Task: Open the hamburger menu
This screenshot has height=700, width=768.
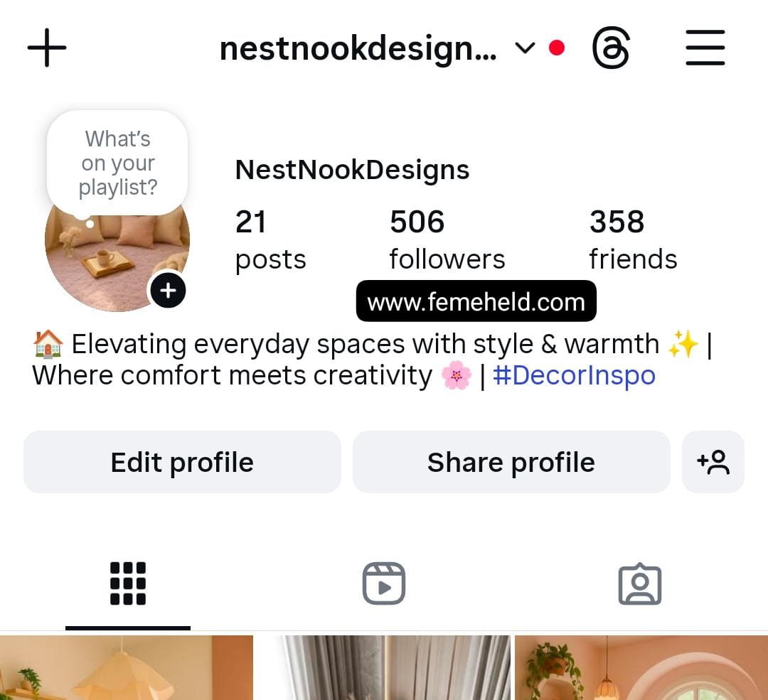Action: [705, 48]
